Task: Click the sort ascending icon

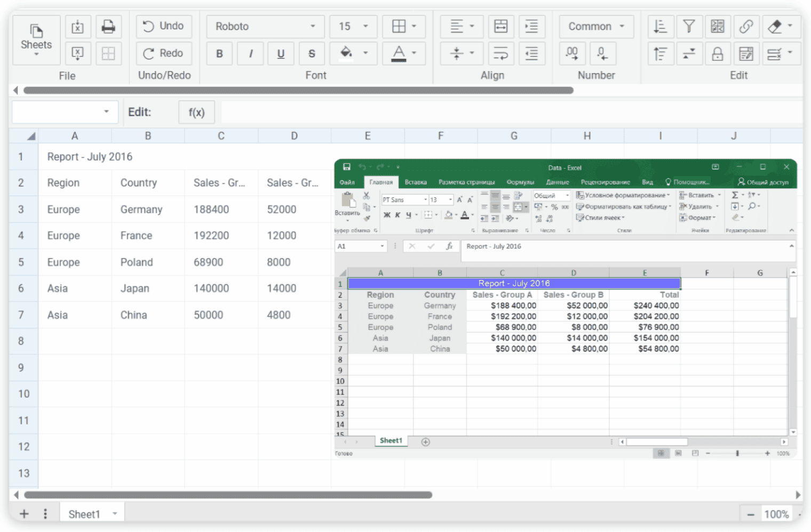Action: click(660, 27)
